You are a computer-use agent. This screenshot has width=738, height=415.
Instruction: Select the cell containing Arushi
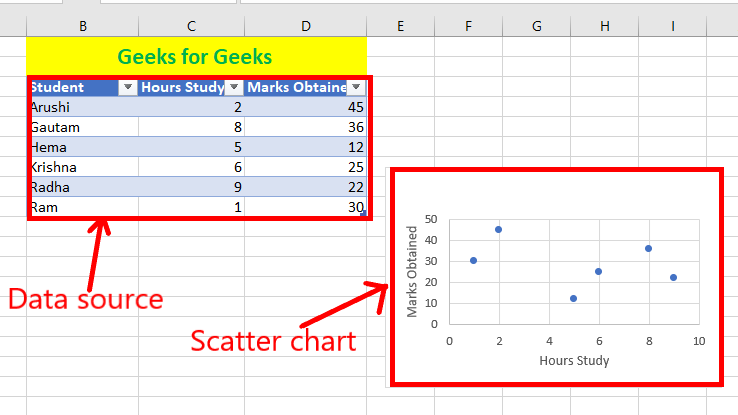pos(84,107)
